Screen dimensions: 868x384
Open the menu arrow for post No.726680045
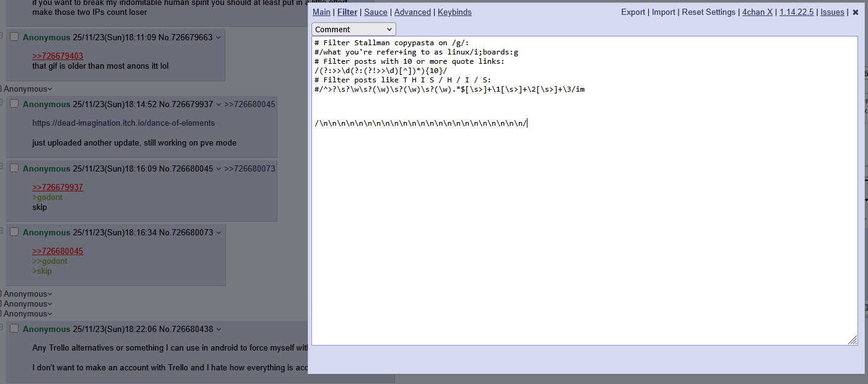coord(219,169)
